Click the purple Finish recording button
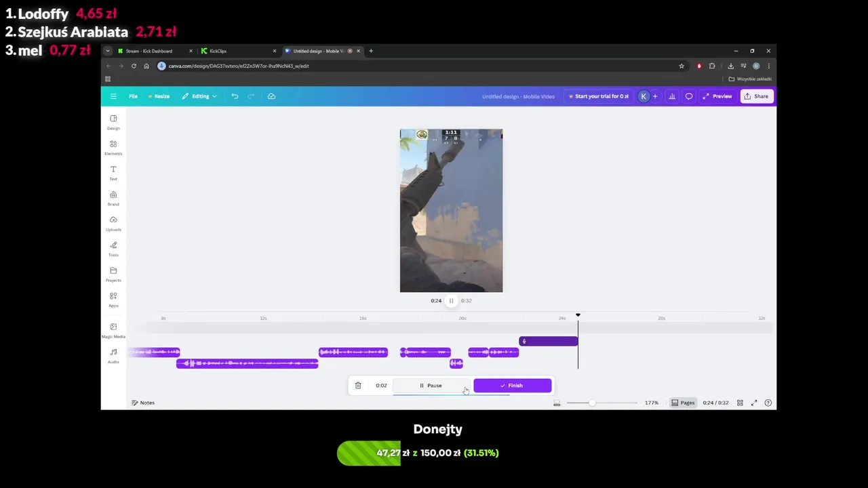The width and height of the screenshot is (868, 488). [x=512, y=386]
